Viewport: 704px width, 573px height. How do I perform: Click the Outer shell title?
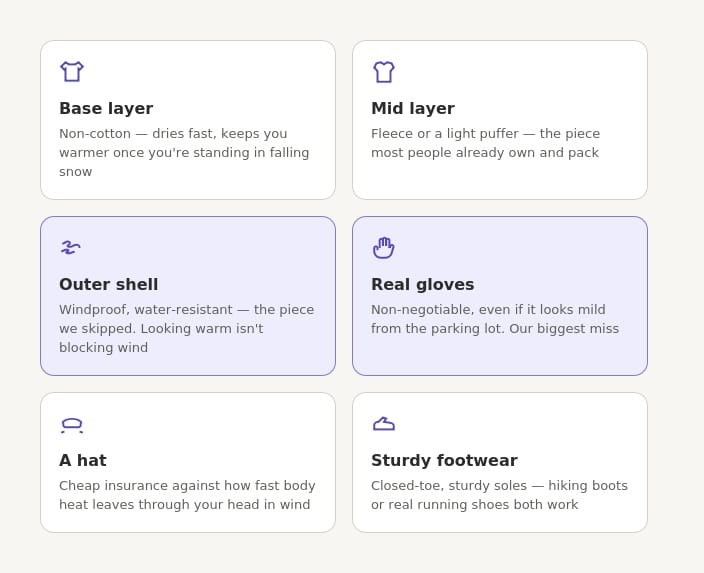coord(109,284)
